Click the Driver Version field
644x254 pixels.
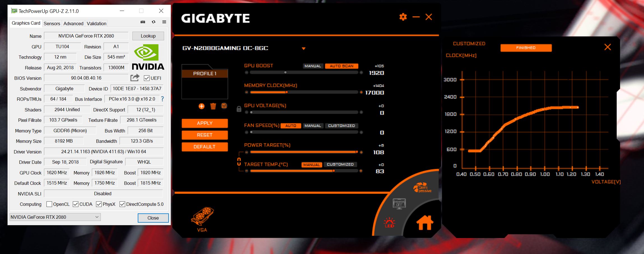pyautogui.click(x=104, y=152)
